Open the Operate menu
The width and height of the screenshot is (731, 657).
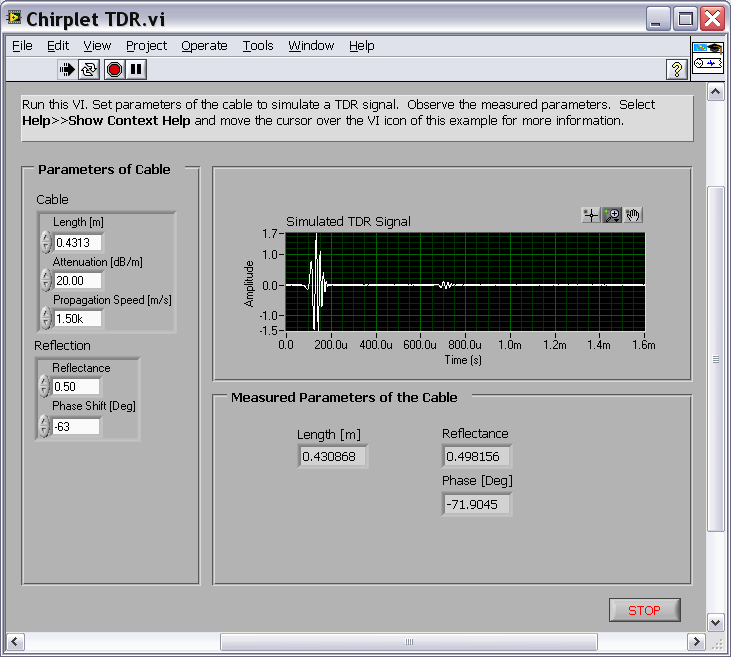[204, 46]
